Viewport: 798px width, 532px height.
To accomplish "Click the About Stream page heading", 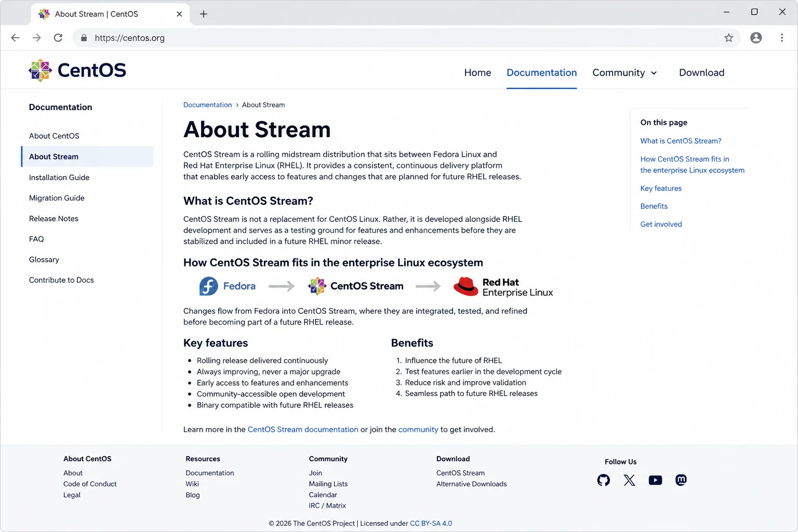I will click(x=257, y=129).
